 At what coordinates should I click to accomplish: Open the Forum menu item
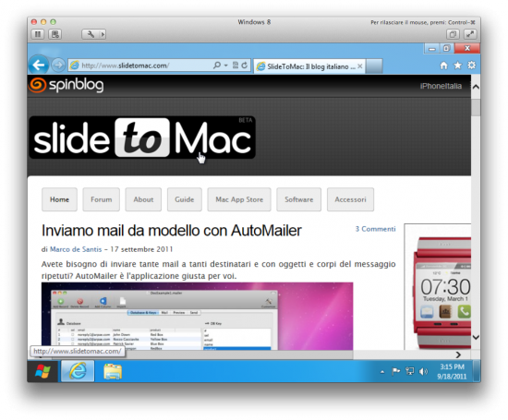101,199
